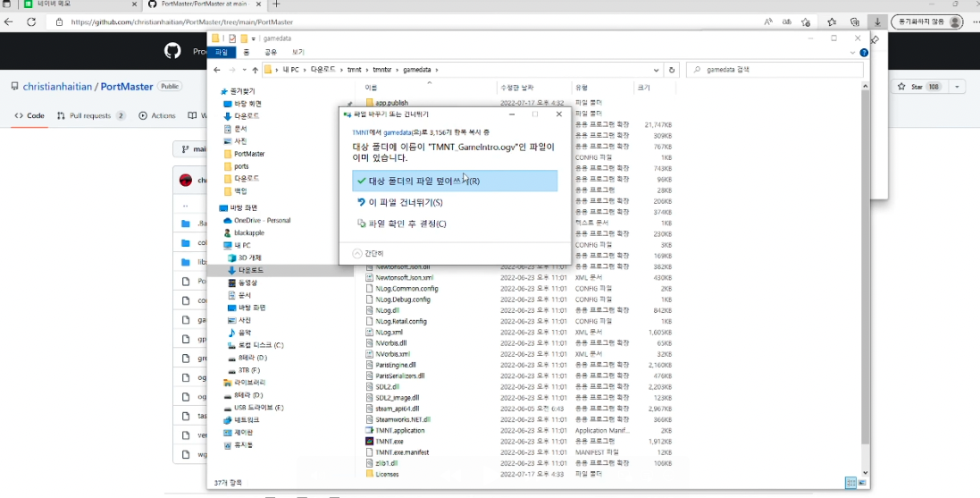Click the GitHub logo

pos(172,51)
